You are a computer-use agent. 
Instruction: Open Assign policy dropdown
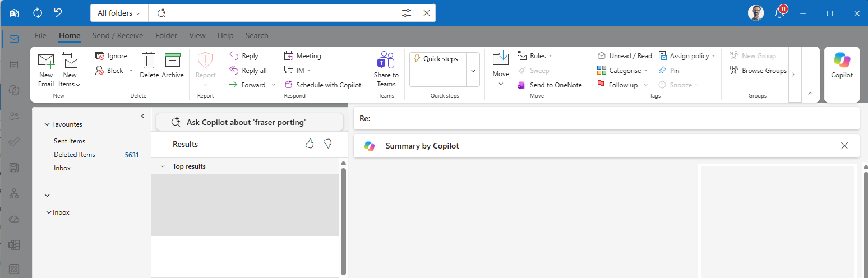click(x=687, y=56)
